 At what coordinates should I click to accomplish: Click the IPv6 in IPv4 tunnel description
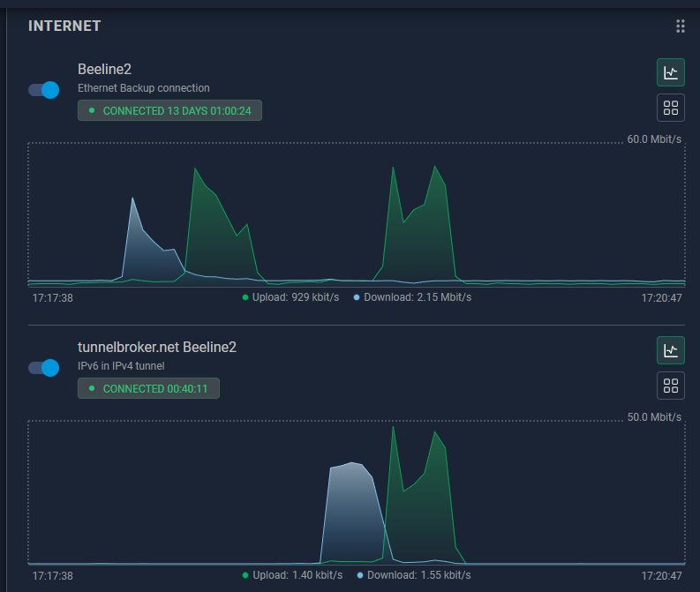[121, 366]
